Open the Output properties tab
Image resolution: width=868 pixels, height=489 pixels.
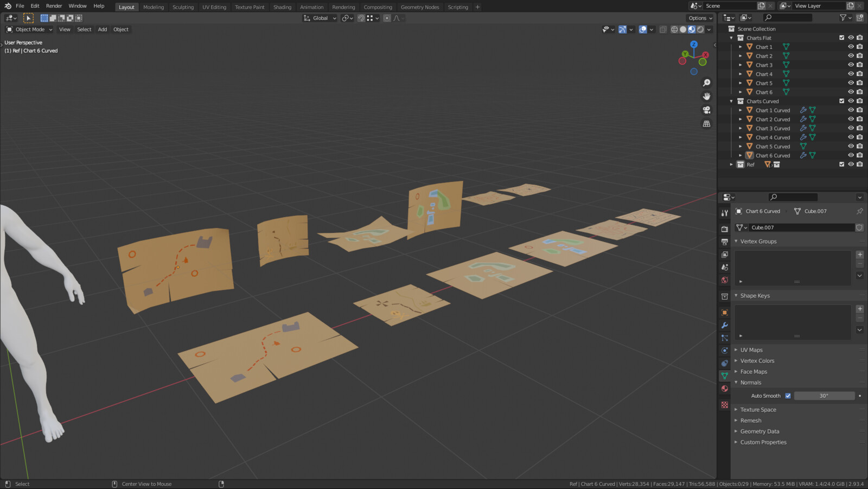click(724, 242)
